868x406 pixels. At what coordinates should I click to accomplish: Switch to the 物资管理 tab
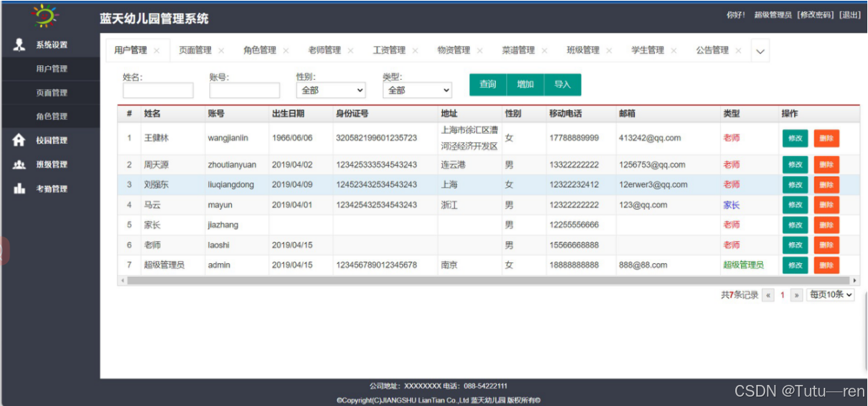point(453,50)
